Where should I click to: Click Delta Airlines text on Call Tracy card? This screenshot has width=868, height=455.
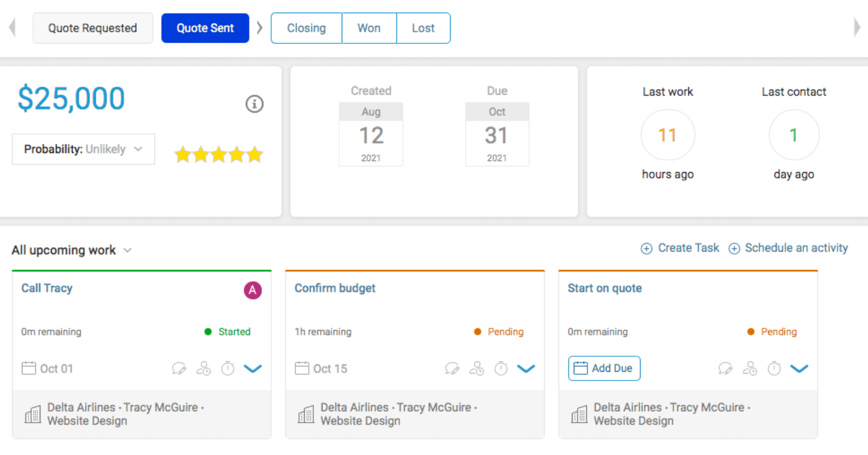pyautogui.click(x=80, y=407)
